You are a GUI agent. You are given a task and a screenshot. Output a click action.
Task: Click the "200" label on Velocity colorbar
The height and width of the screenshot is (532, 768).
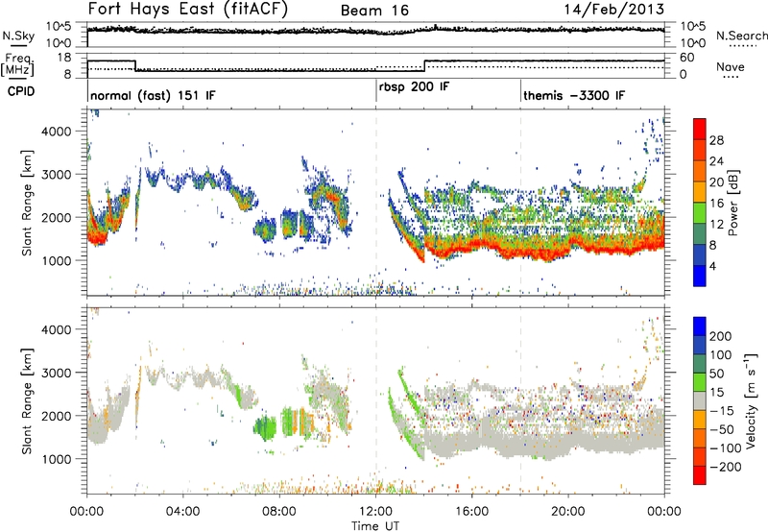(x=721, y=336)
